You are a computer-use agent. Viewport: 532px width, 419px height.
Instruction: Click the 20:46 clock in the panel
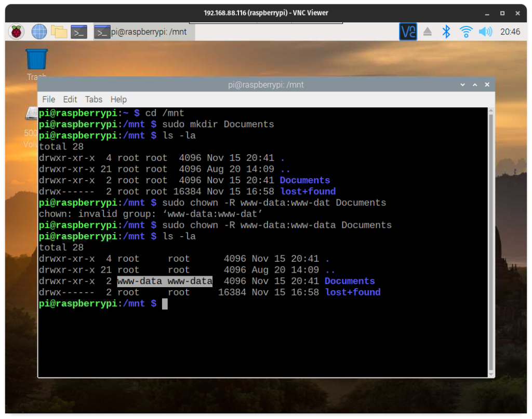510,32
